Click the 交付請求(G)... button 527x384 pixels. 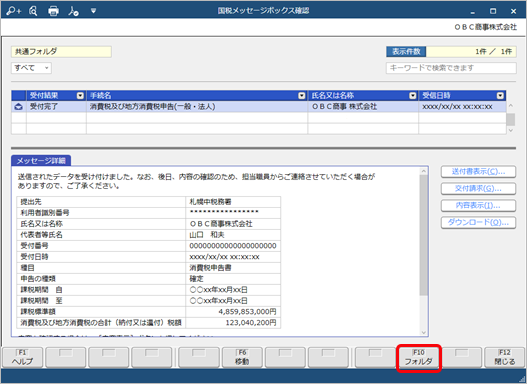click(478, 188)
